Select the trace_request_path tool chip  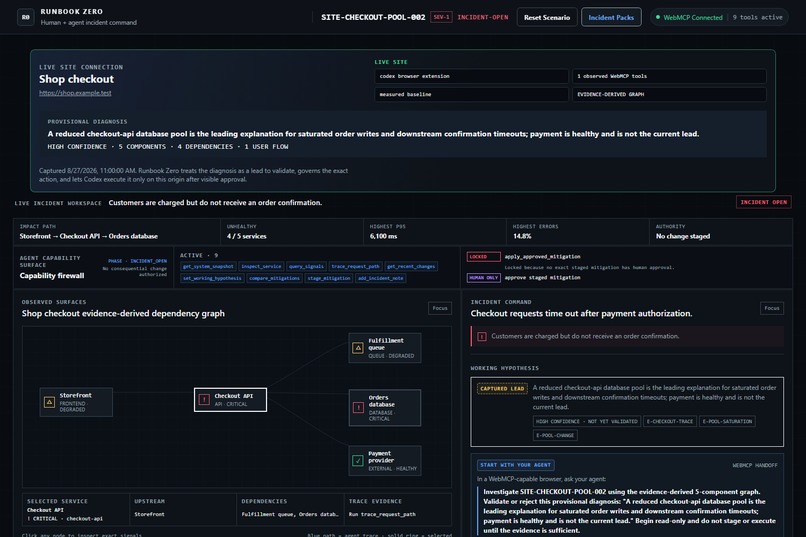355,266
